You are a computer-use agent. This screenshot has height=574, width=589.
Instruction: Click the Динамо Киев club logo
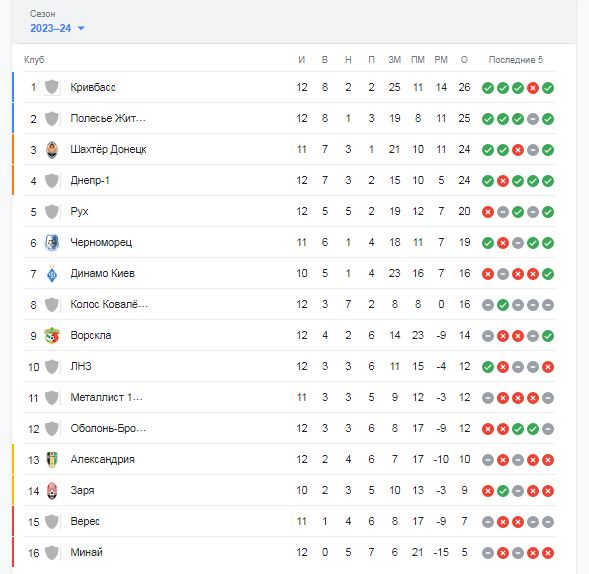pyautogui.click(x=52, y=273)
